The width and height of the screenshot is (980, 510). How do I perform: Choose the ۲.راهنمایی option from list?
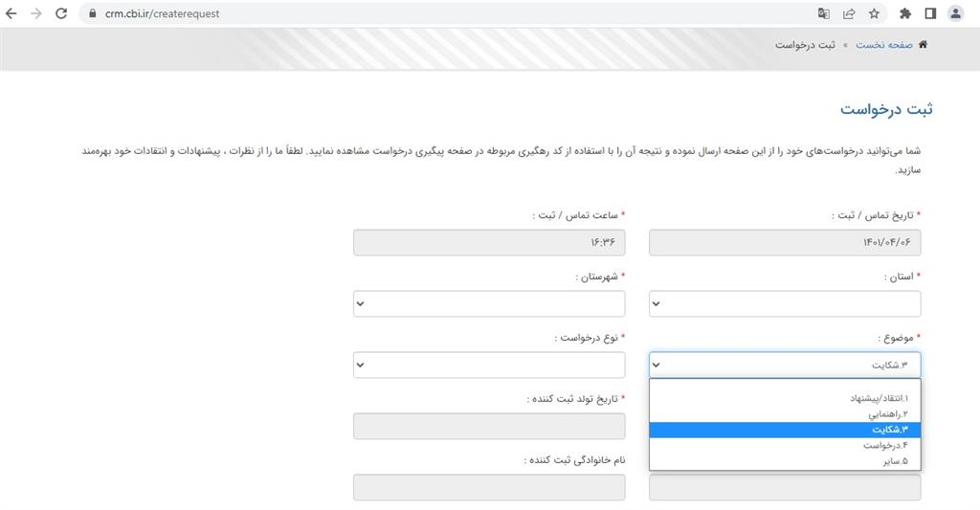coord(887,414)
